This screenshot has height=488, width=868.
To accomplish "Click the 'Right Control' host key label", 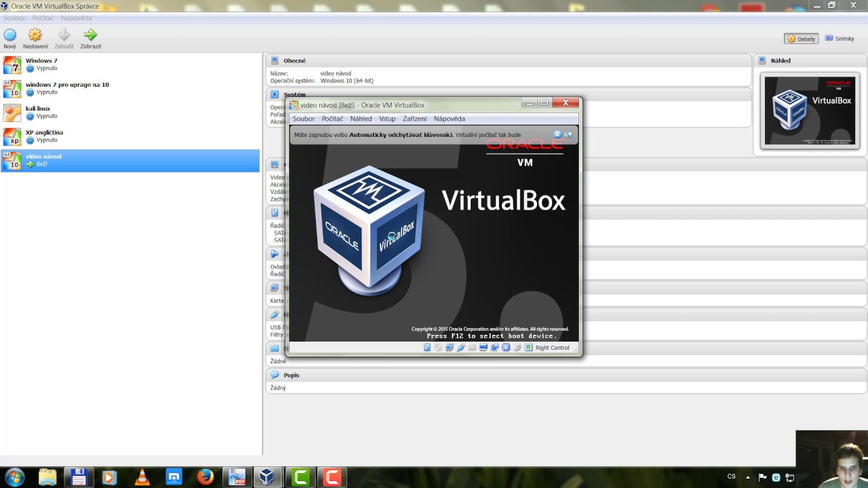I will [x=552, y=348].
